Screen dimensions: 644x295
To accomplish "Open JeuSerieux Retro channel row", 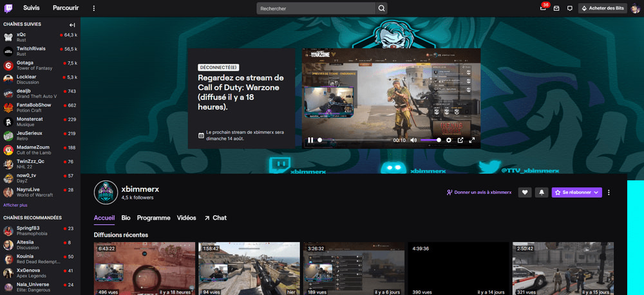I will [x=40, y=136].
